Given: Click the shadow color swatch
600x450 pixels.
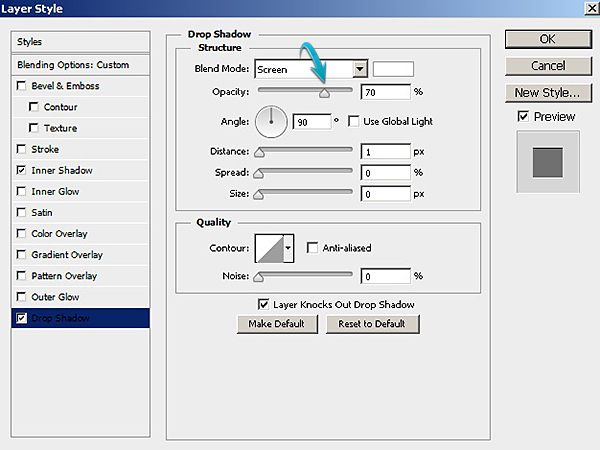Looking at the screenshot, I should [x=393, y=69].
